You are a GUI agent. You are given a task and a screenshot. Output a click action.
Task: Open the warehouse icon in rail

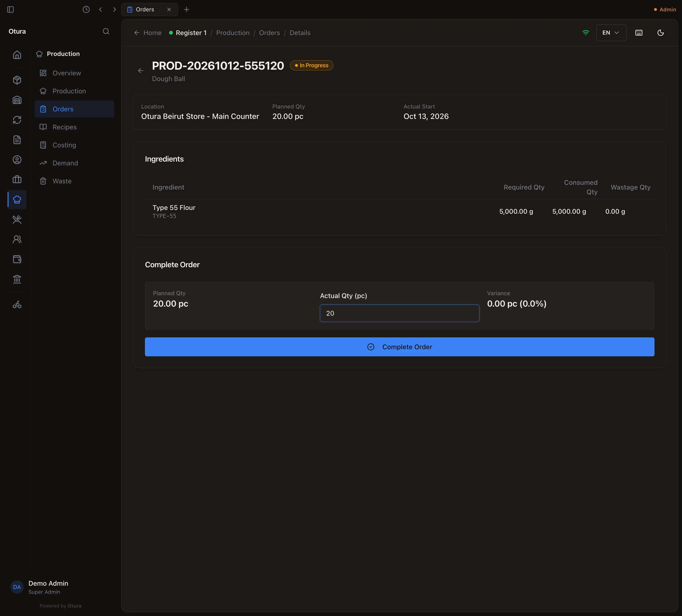[17, 100]
